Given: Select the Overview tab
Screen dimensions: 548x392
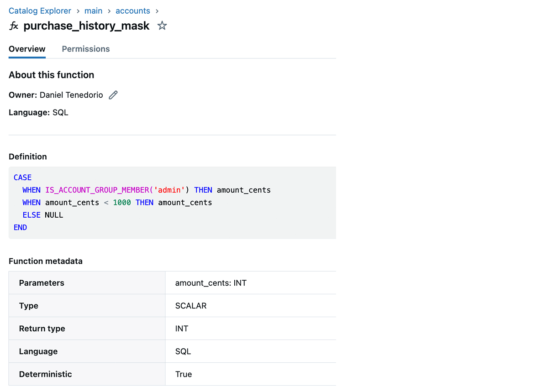Looking at the screenshot, I should [27, 49].
